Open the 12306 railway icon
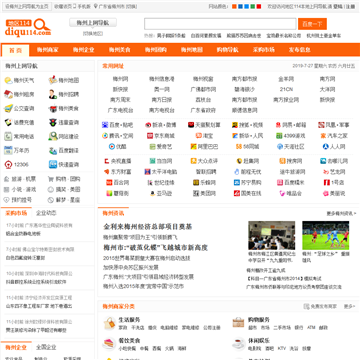Viewport: 360px width, 360px height. [8, 164]
